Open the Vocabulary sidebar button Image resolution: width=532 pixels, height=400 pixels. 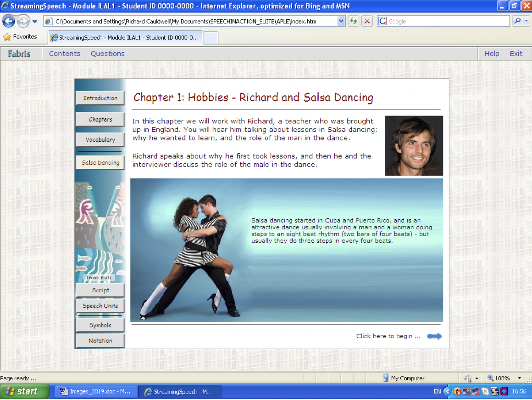100,140
